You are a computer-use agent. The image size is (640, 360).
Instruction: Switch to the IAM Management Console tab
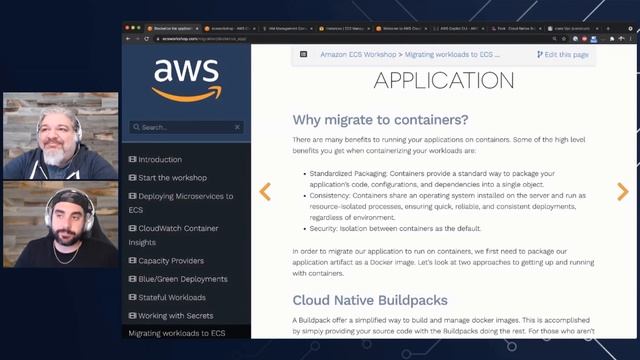click(288, 29)
